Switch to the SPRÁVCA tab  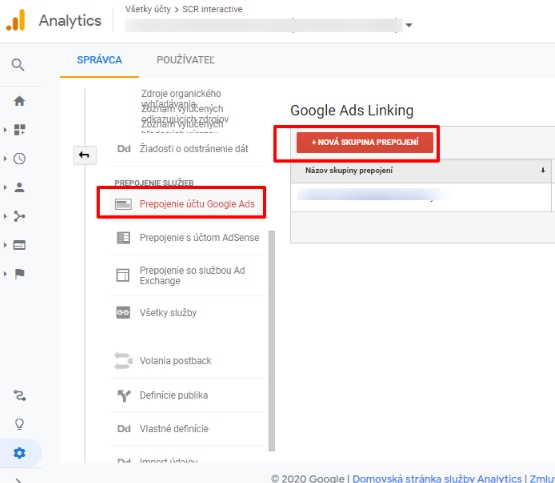click(x=99, y=60)
